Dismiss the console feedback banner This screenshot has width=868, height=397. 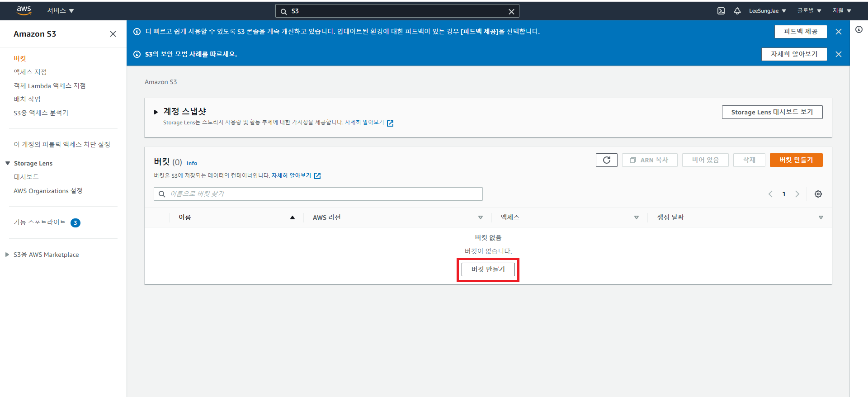click(839, 32)
